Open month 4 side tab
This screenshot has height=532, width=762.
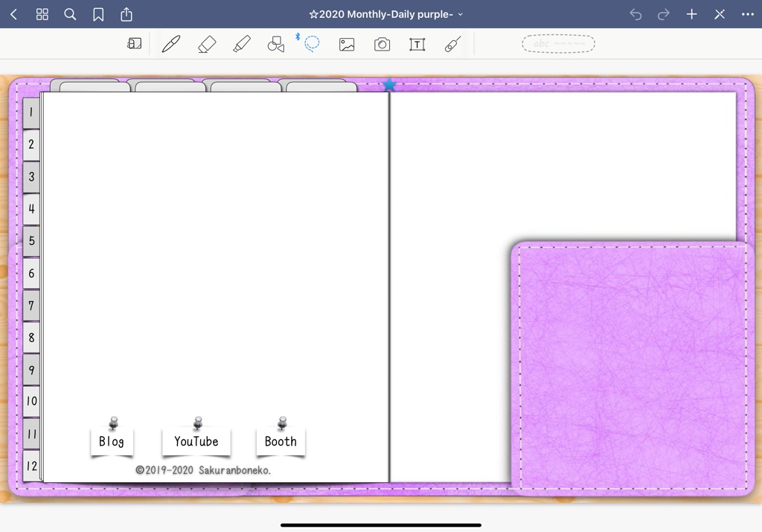point(31,209)
